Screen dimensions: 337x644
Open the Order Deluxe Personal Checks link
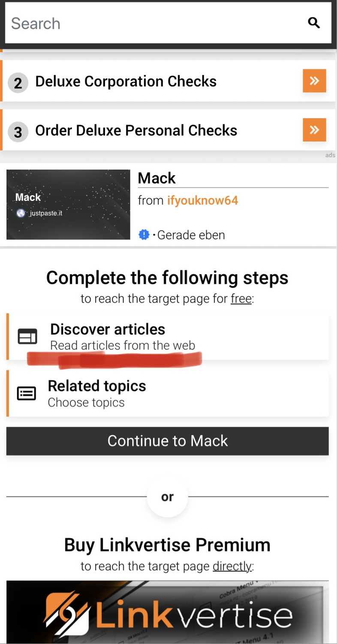coord(136,130)
